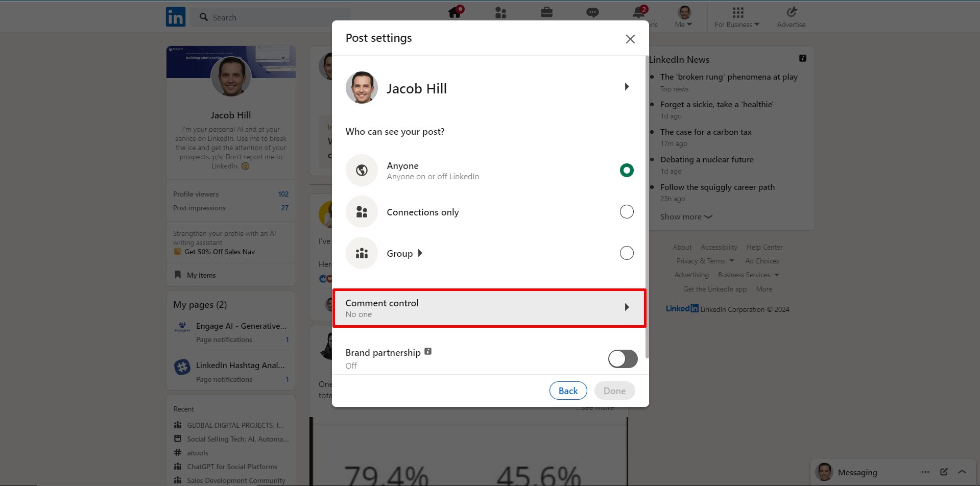The height and width of the screenshot is (486, 980).
Task: Click the globe icon beside Anyone
Action: 362,170
